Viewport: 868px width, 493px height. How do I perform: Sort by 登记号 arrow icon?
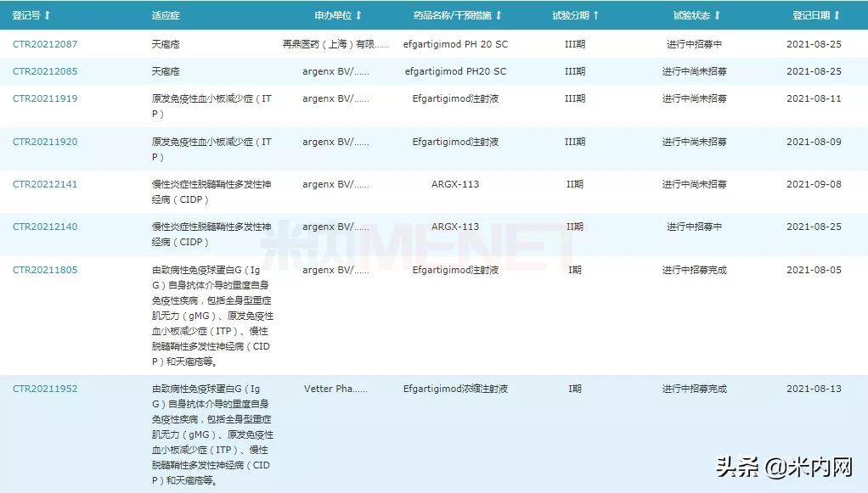pos(47,15)
